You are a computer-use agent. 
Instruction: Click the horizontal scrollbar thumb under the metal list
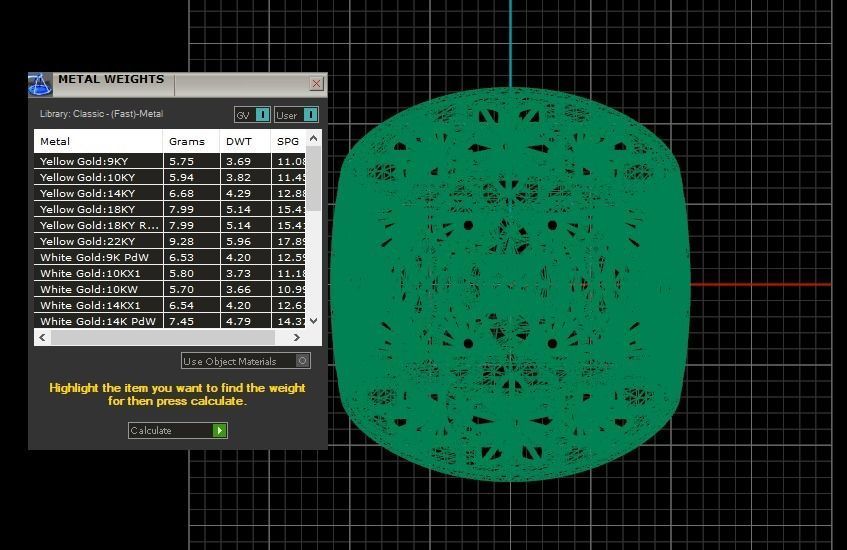click(163, 338)
